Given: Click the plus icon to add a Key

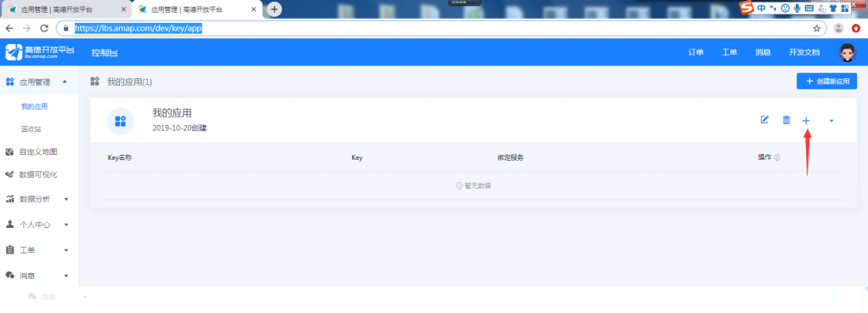Looking at the screenshot, I should pos(806,120).
